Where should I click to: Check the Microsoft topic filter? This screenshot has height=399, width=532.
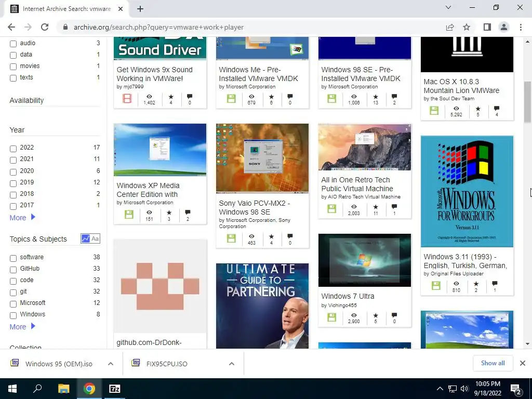pos(13,304)
